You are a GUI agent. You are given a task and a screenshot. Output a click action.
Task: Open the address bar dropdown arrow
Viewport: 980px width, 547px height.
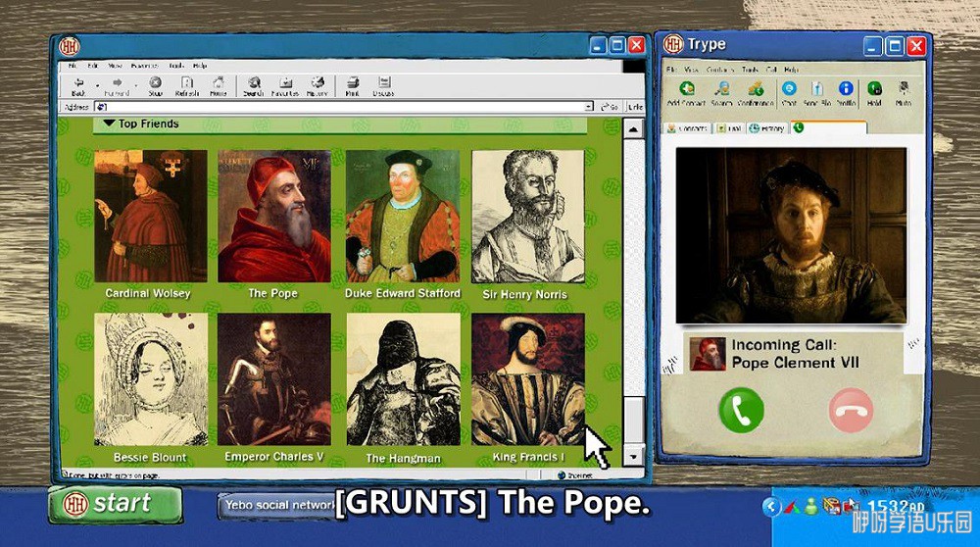[x=588, y=107]
